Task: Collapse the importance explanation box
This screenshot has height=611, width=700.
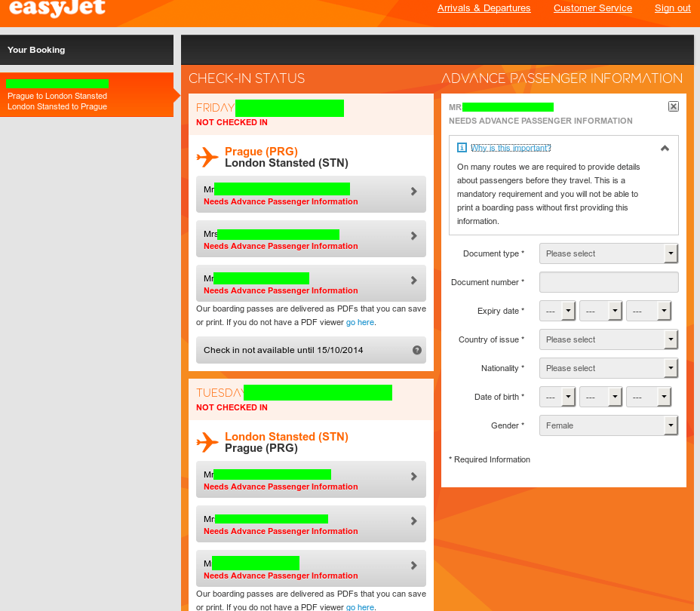Action: 665,149
